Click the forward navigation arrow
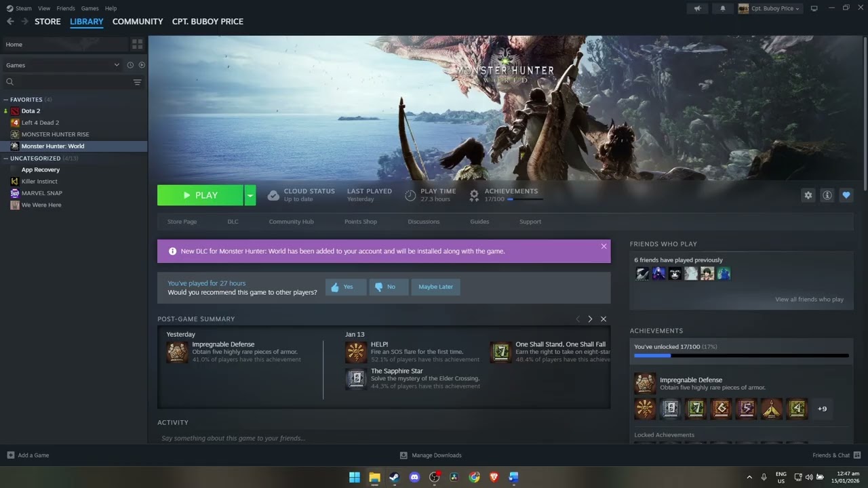Screen dimensions: 868x488 25,22
